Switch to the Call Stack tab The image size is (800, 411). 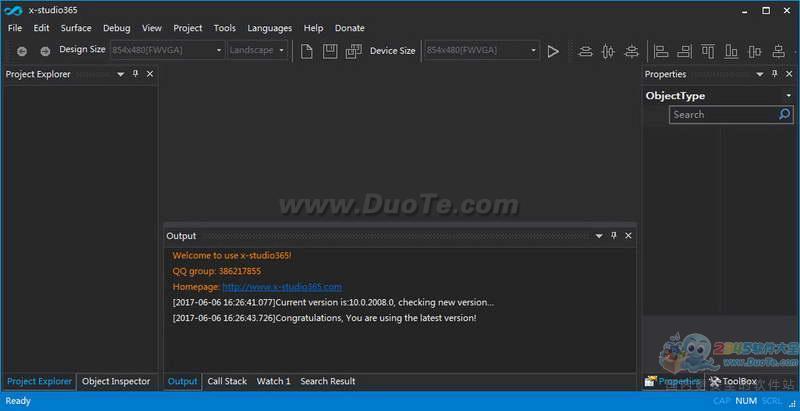click(227, 381)
